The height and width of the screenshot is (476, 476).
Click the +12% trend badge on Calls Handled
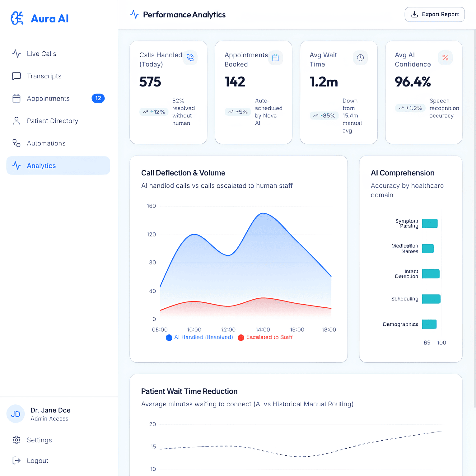click(154, 112)
